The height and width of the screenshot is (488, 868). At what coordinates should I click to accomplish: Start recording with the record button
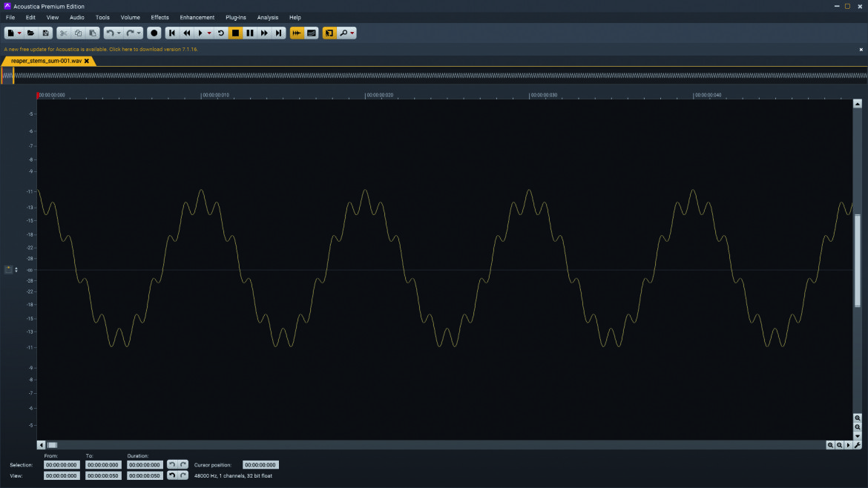click(154, 33)
